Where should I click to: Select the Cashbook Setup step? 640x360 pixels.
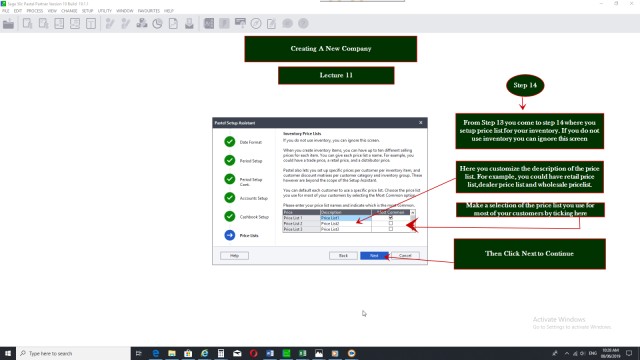[x=247, y=217]
